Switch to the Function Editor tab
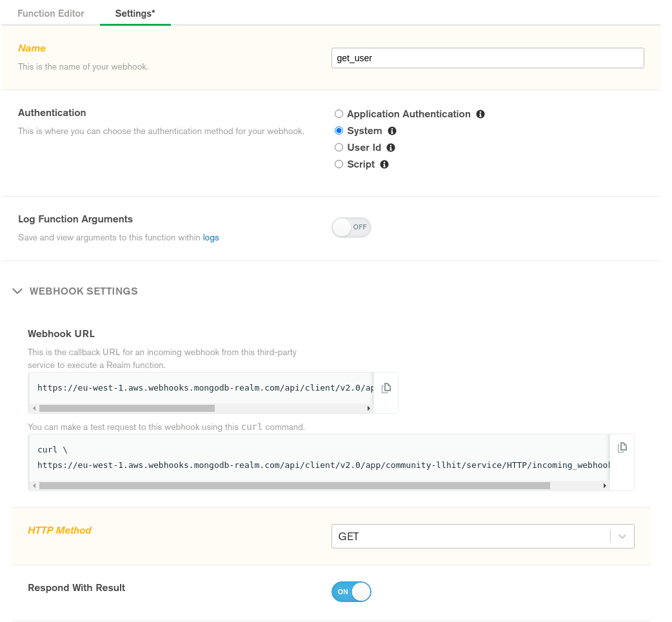672x622 pixels. pos(51,13)
